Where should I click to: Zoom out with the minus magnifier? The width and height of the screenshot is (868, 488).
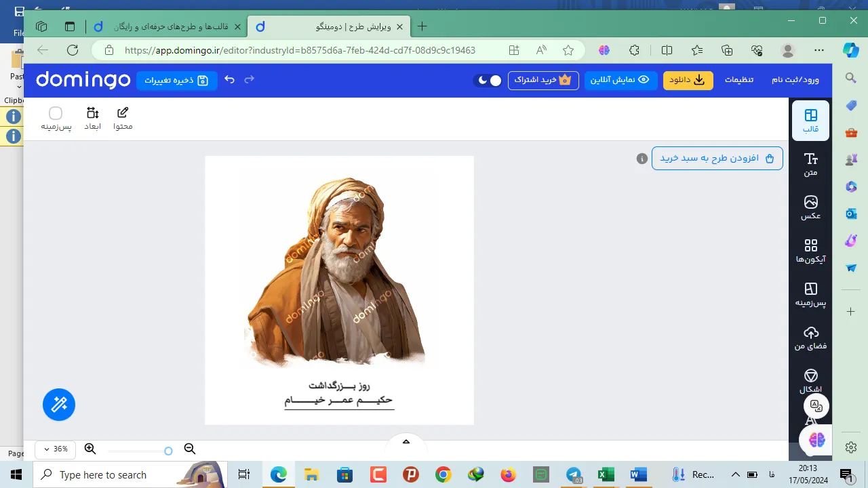190,449
